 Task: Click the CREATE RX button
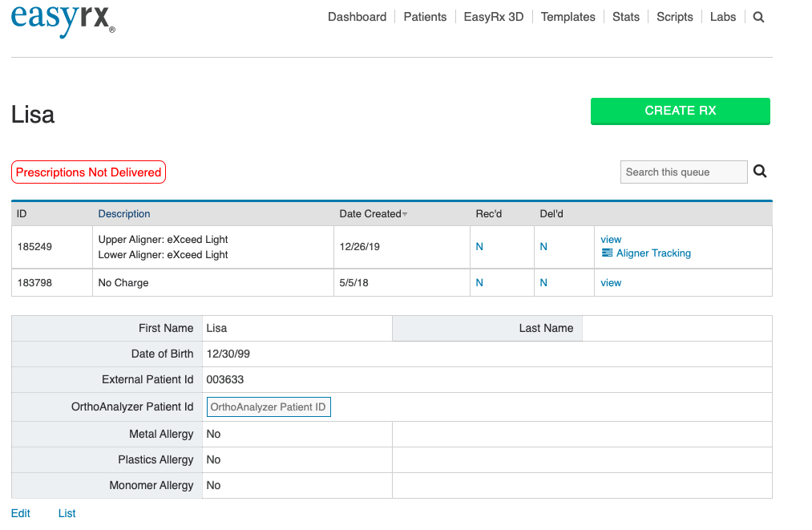click(680, 111)
